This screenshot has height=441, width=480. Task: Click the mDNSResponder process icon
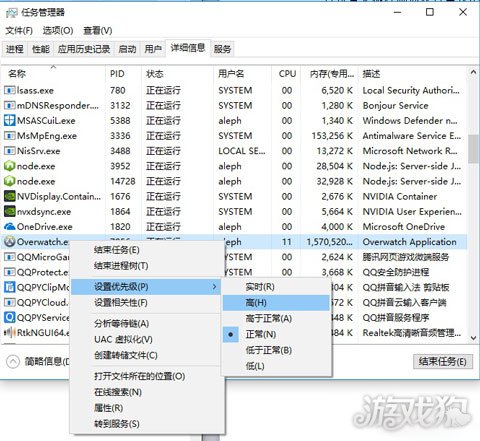9,106
